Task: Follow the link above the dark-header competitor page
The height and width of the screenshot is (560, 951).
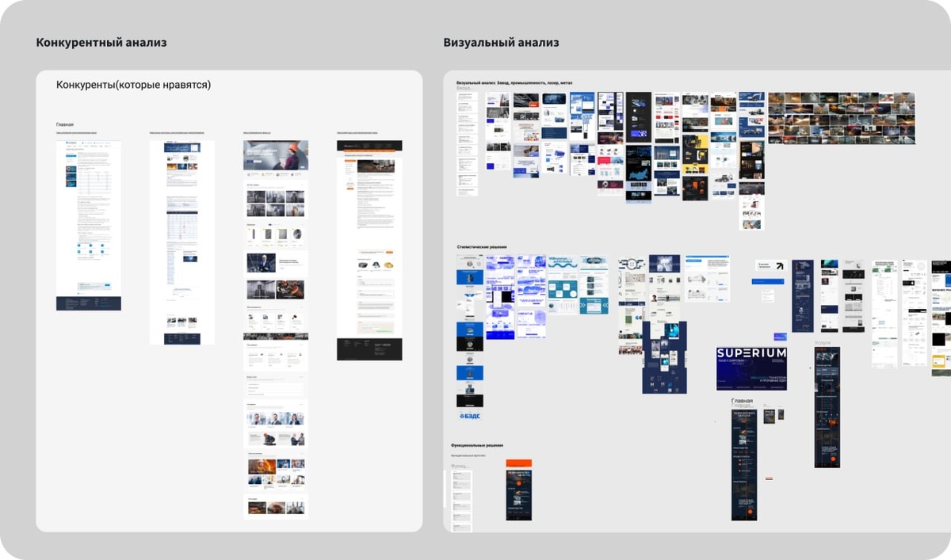Action: tap(357, 133)
